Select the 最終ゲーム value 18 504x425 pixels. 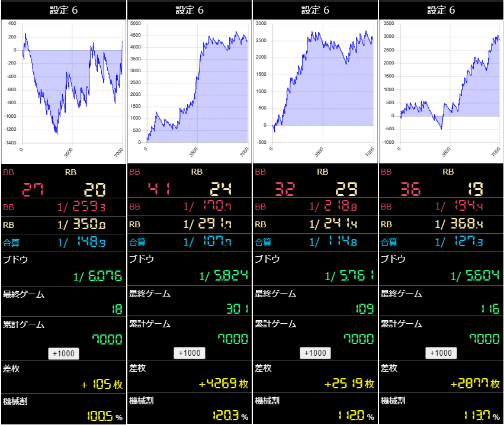tap(117, 310)
